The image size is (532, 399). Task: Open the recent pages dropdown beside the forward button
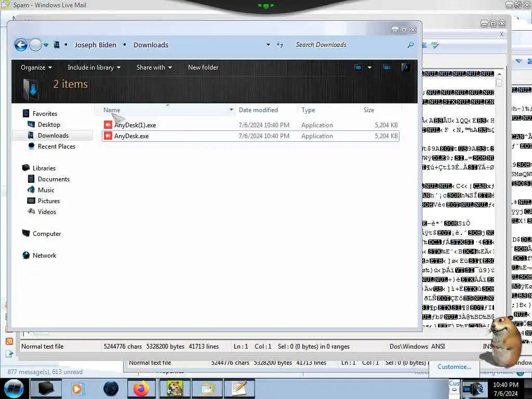click(46, 45)
